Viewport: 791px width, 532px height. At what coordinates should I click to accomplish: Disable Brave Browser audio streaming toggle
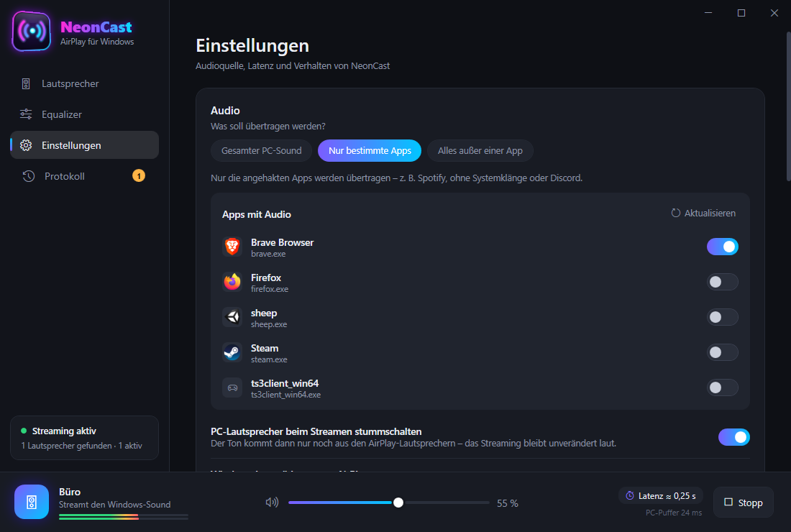click(723, 247)
